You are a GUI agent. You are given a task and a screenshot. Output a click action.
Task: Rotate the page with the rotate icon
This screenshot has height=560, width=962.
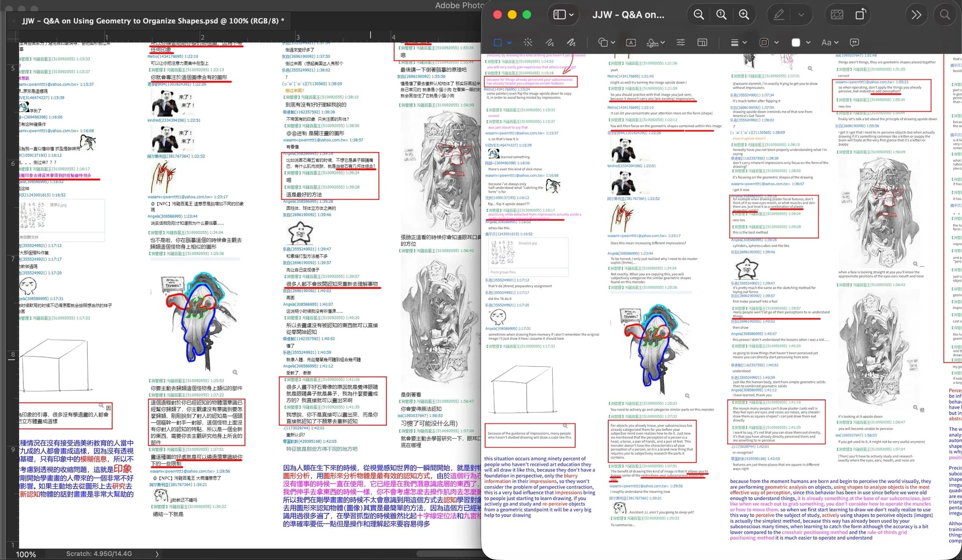(861, 14)
